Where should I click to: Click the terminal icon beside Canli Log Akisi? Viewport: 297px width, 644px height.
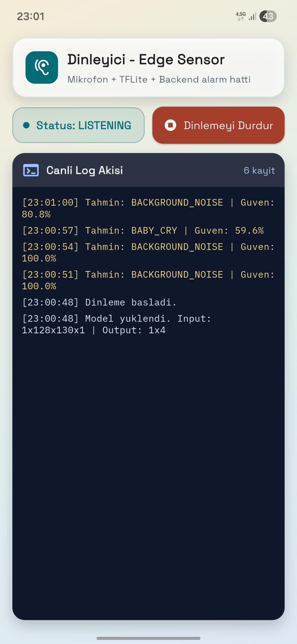coord(31,170)
